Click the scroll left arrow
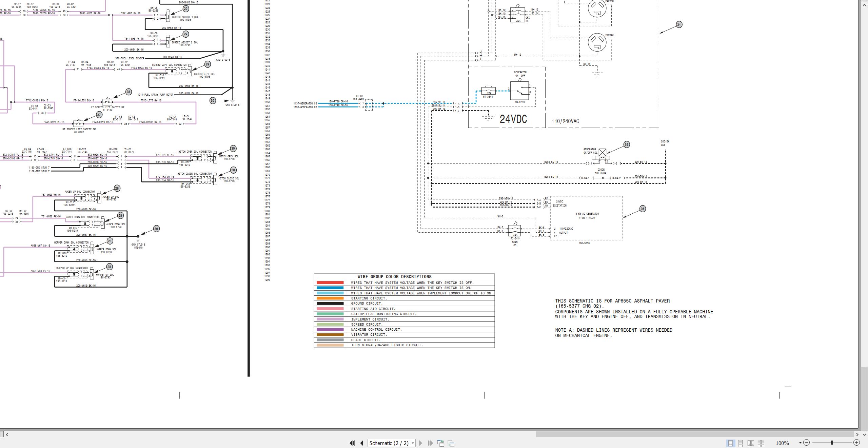The width and height of the screenshot is (868, 448). click(x=7, y=434)
